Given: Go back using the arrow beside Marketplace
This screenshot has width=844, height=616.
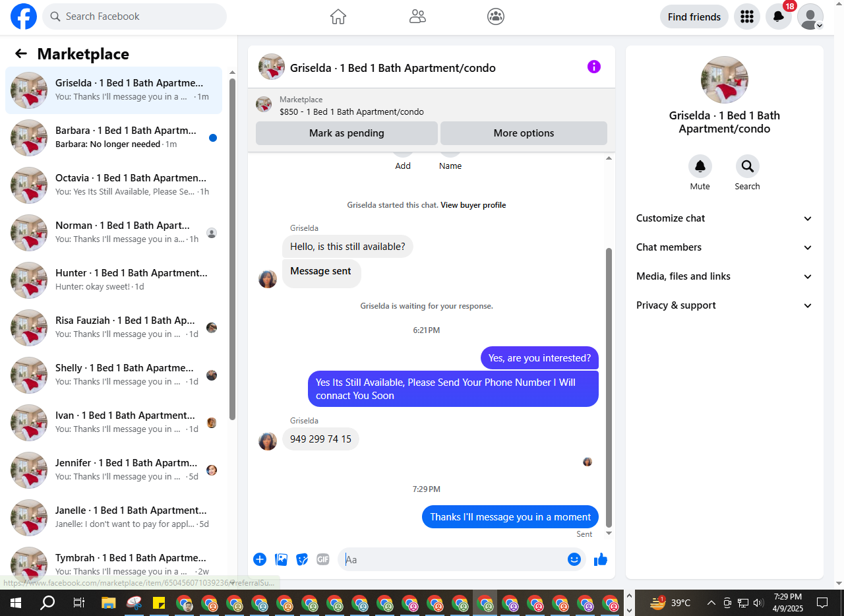Looking at the screenshot, I should click(x=21, y=54).
